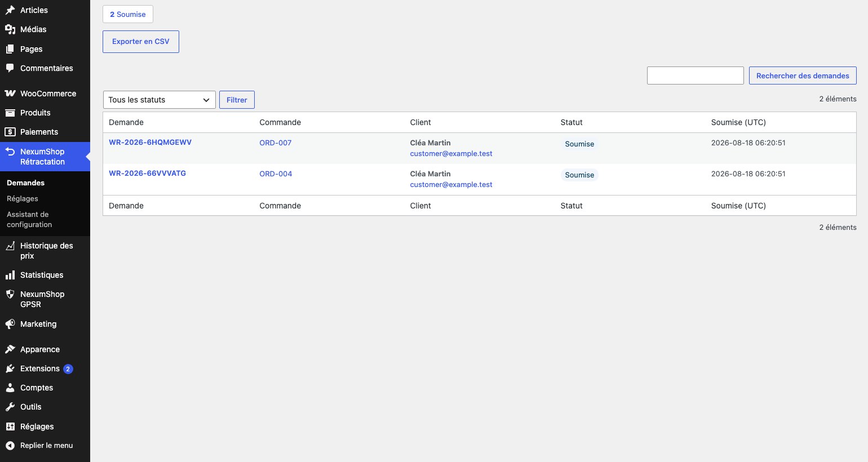868x462 pixels.
Task: Click customer email in ORD-007 row
Action: pos(451,153)
